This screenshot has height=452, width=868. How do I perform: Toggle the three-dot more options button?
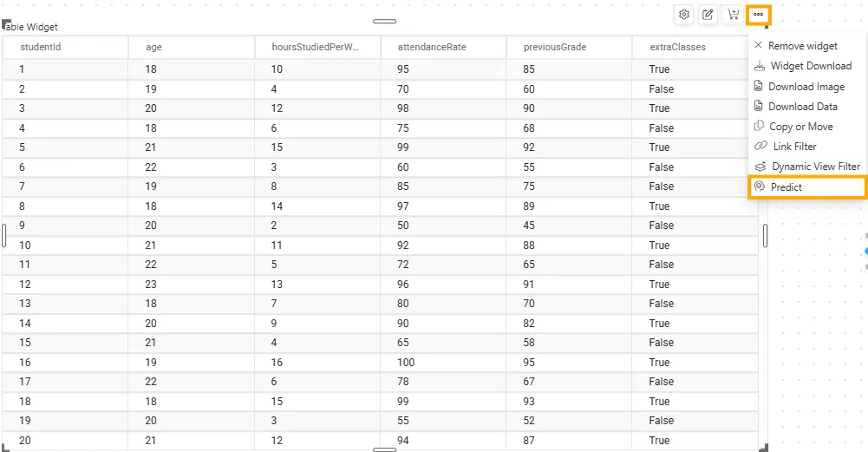759,15
